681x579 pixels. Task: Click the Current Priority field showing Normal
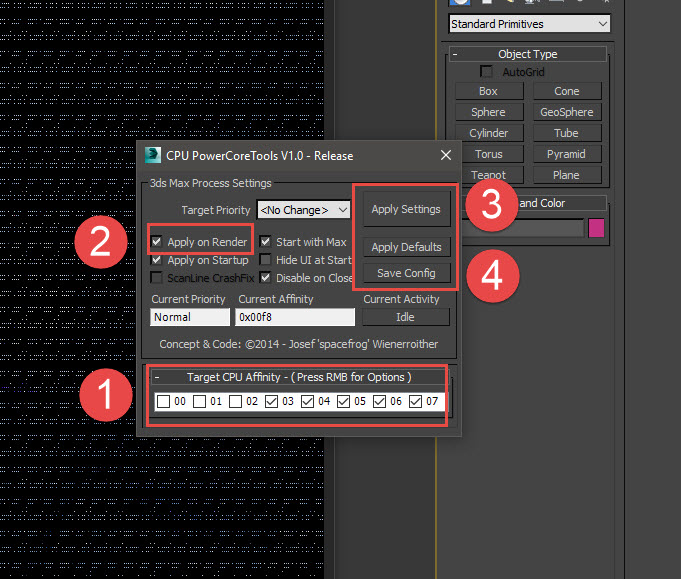tap(190, 317)
